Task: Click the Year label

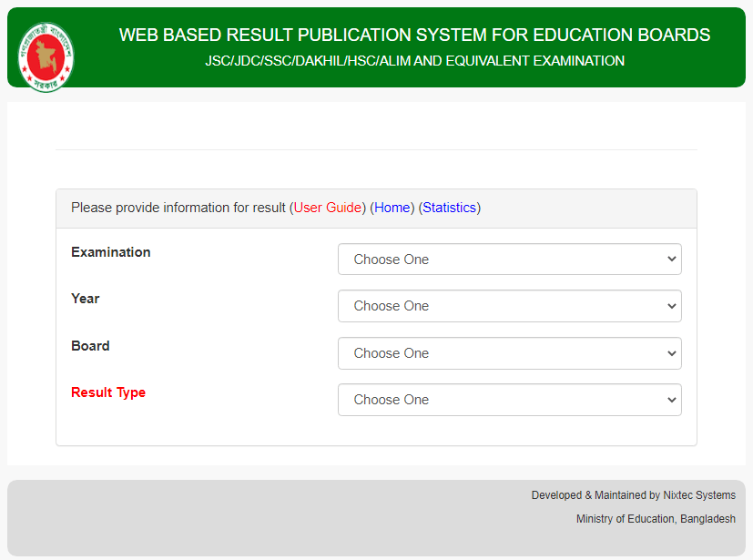Action: pos(86,299)
